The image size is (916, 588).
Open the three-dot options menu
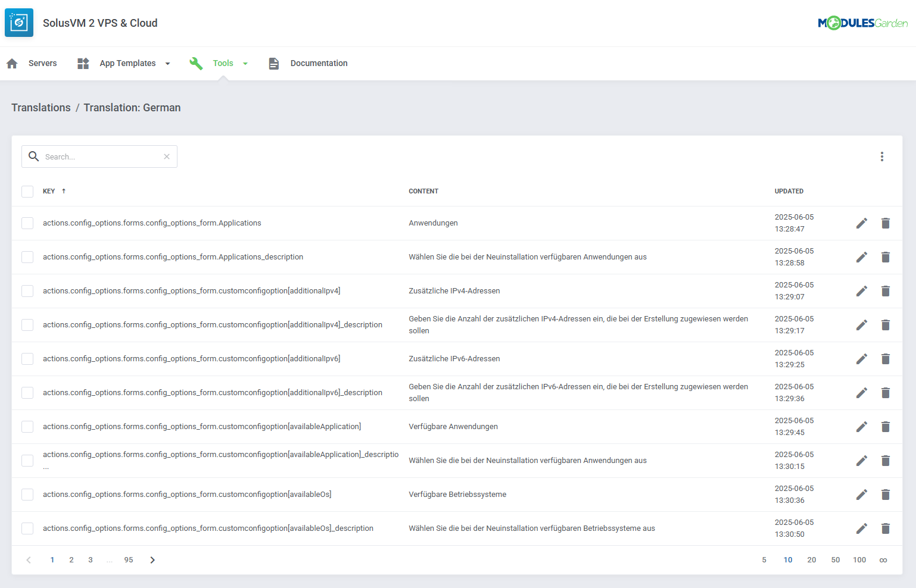point(882,157)
